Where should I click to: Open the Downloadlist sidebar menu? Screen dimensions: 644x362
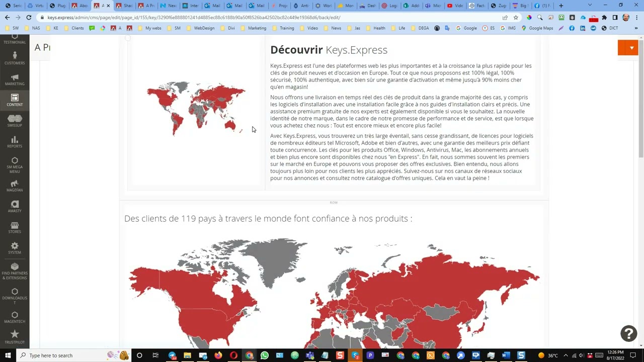click(x=15, y=296)
